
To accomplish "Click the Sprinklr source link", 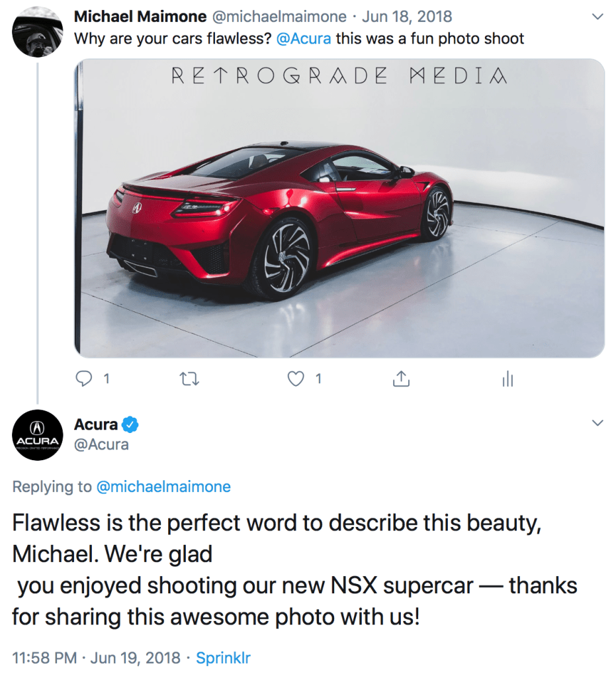I will coord(224,657).
